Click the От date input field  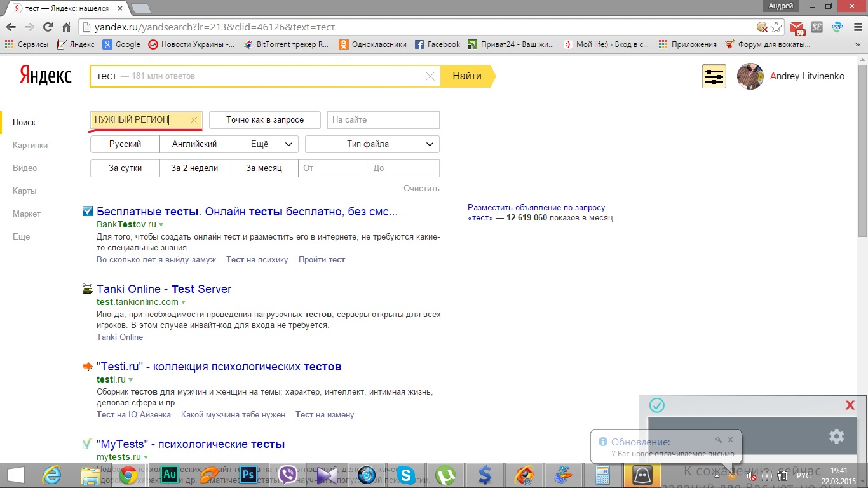[334, 168]
